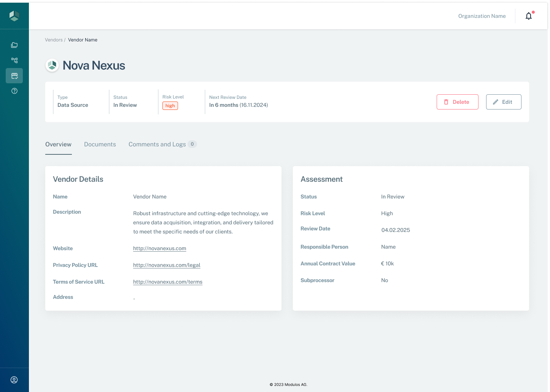Click the high risk level badge
This screenshot has width=550, height=392.
tap(170, 105)
